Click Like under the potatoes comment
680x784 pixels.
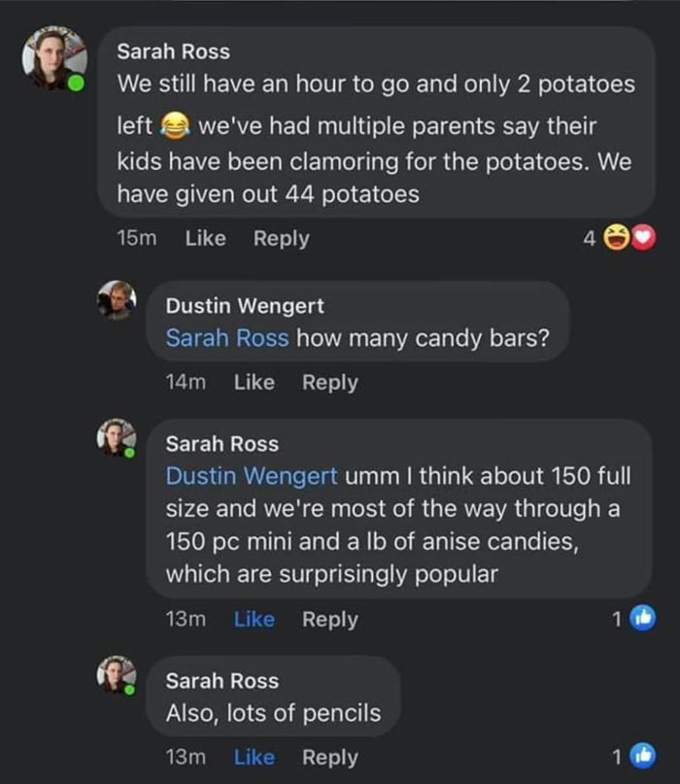pos(206,238)
